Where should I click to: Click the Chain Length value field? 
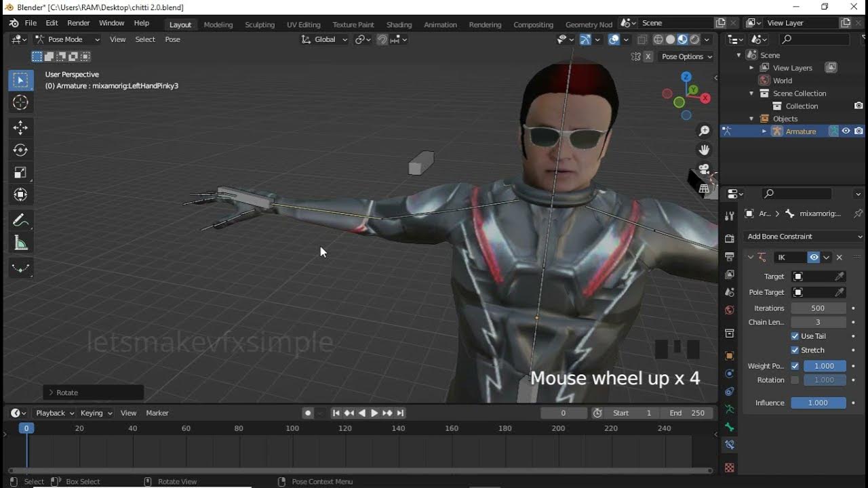pos(818,323)
